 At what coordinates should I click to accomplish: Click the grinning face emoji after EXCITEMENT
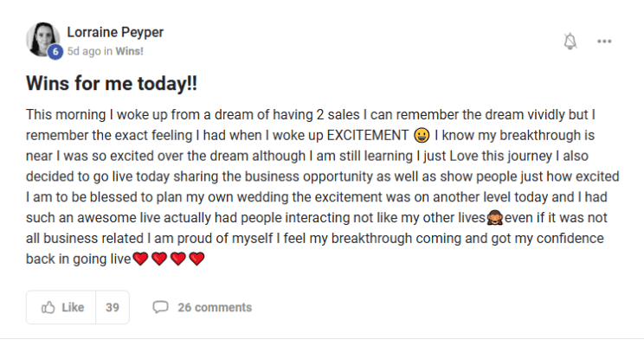pyautogui.click(x=422, y=135)
